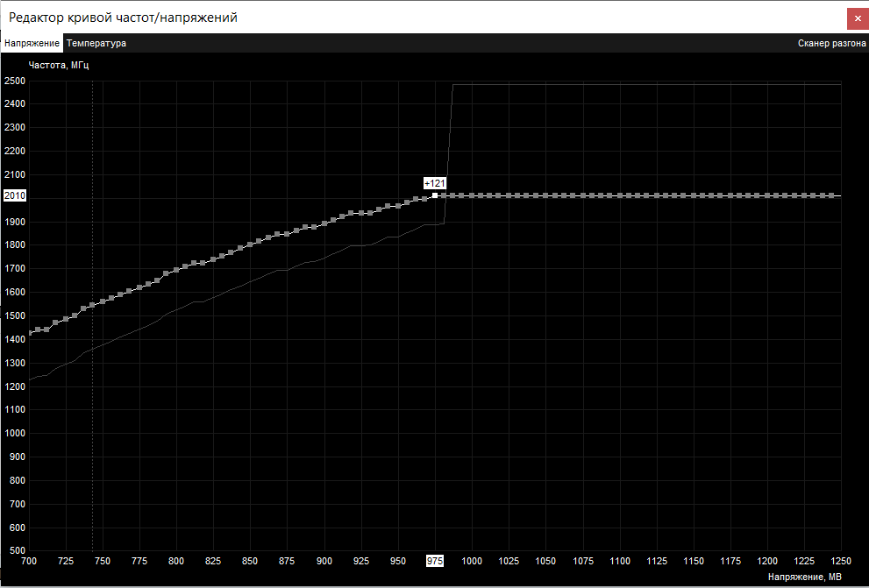This screenshot has height=588, width=869.
Task: Select the Напряжение tab
Action: (x=32, y=43)
